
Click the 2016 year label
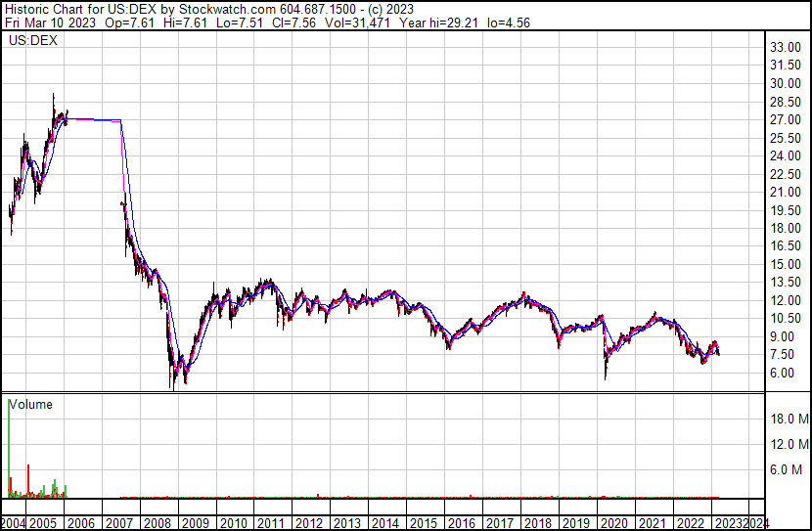tap(462, 523)
